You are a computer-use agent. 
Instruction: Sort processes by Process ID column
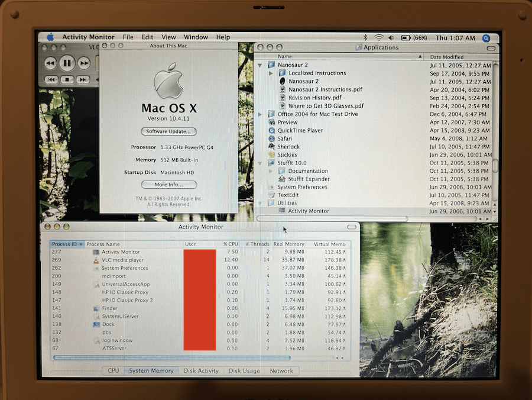point(67,244)
